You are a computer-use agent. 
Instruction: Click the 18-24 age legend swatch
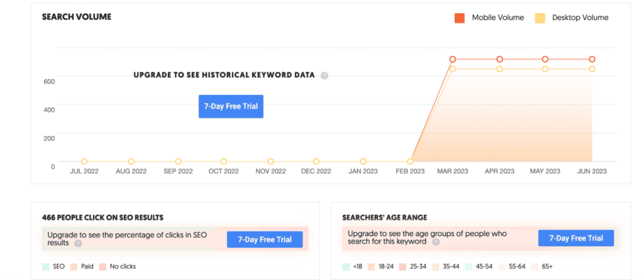372,266
